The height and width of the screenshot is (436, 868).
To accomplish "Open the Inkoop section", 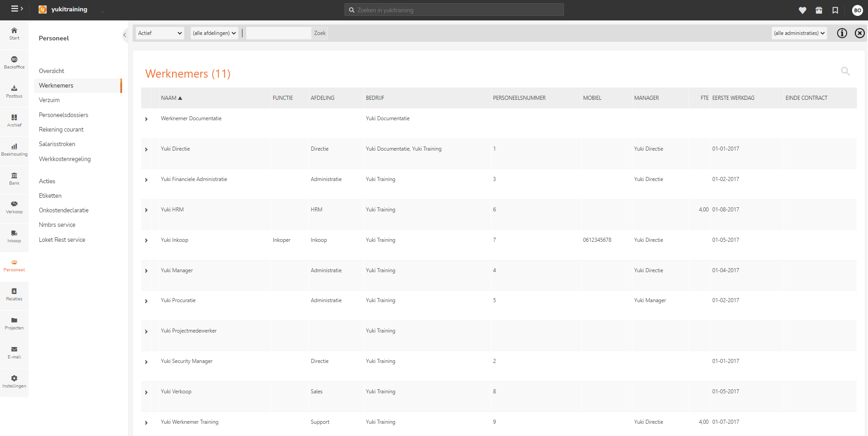I will 14,236.
